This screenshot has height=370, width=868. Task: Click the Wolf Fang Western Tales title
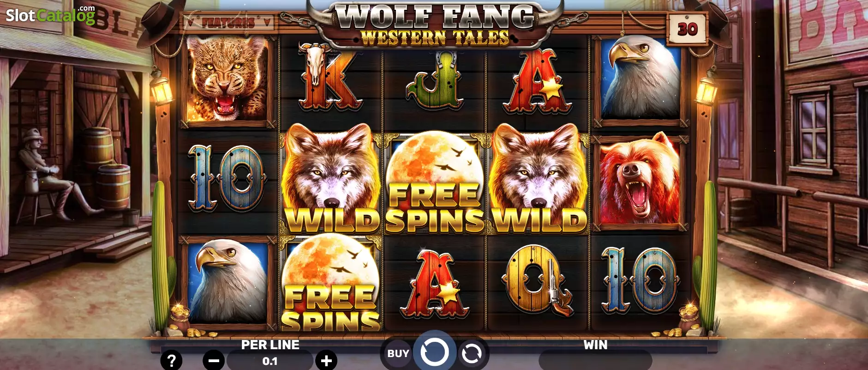pos(434,25)
